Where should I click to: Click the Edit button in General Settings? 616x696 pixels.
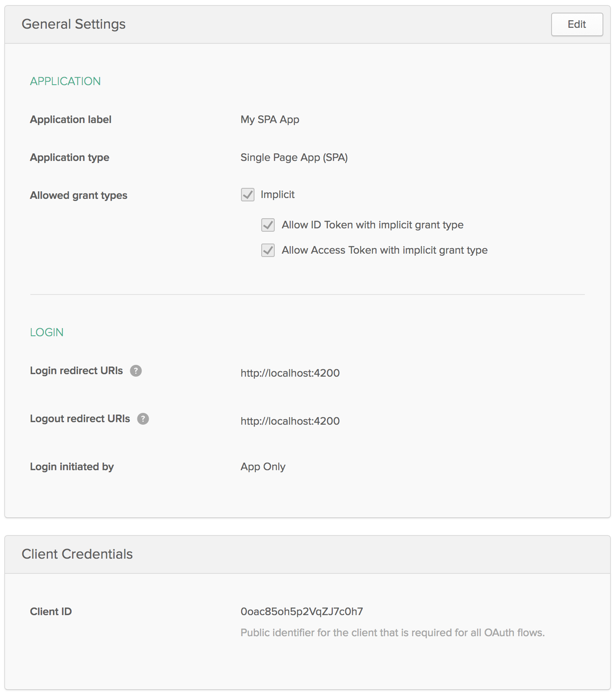coord(576,24)
